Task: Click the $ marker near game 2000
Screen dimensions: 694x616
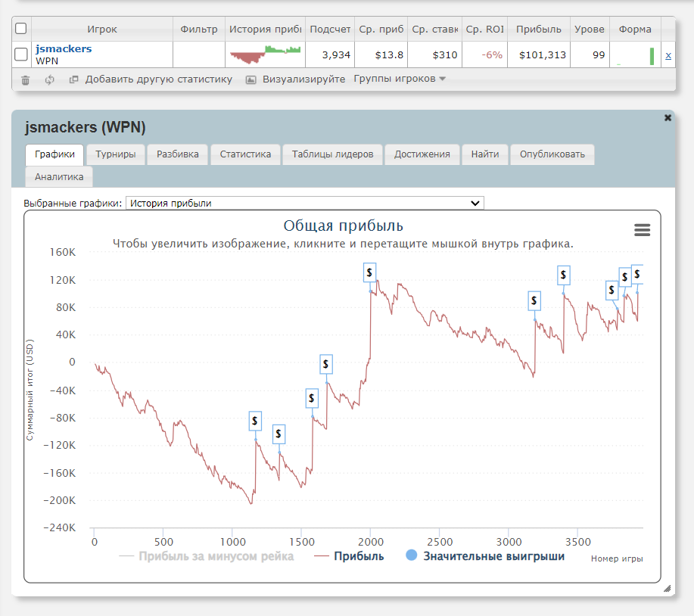Action: [369, 272]
